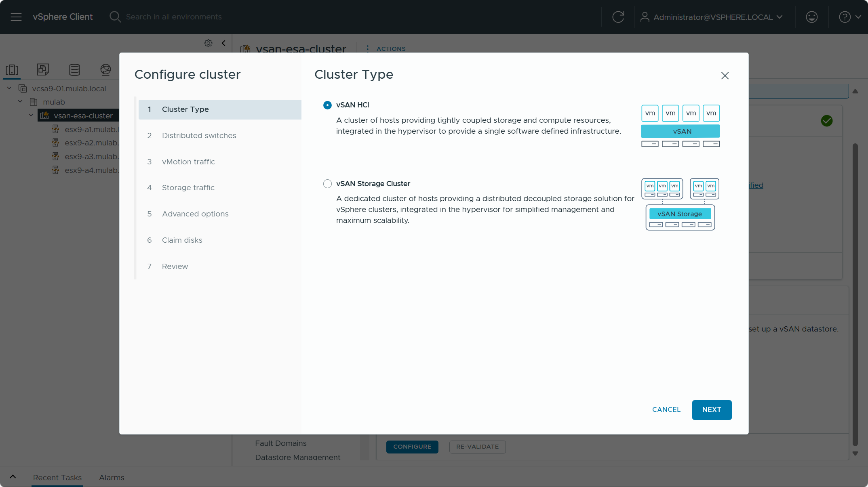The image size is (868, 487).
Task: Open the feedback smiley icon
Action: [811, 17]
